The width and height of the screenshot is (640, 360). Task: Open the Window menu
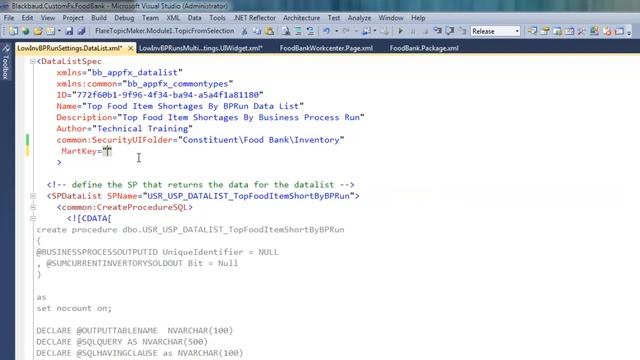coord(391,18)
